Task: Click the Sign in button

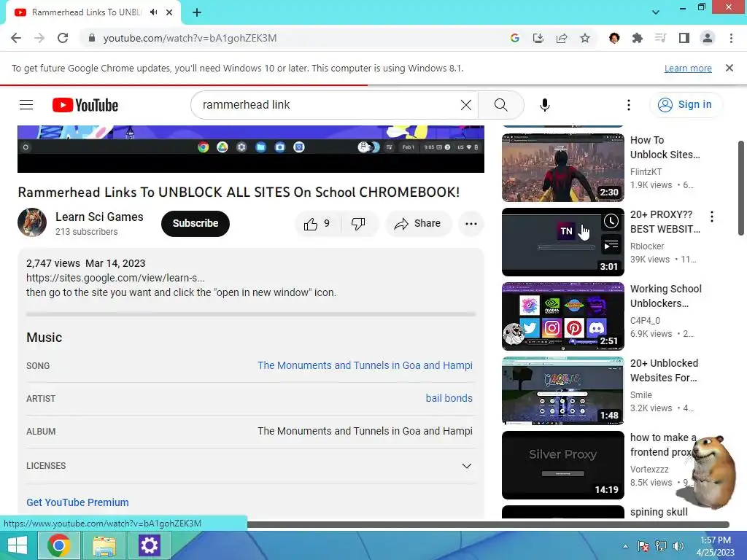Action: 686,105
